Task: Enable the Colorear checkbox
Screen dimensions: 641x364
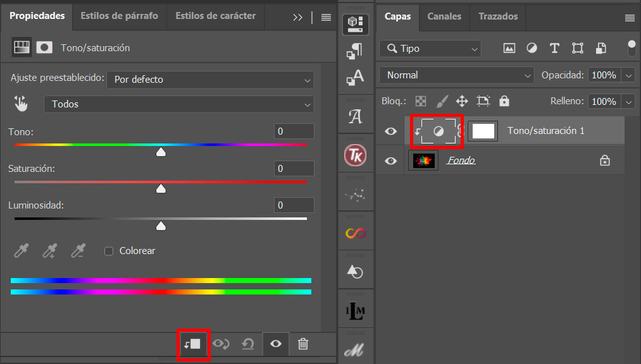Action: 109,251
